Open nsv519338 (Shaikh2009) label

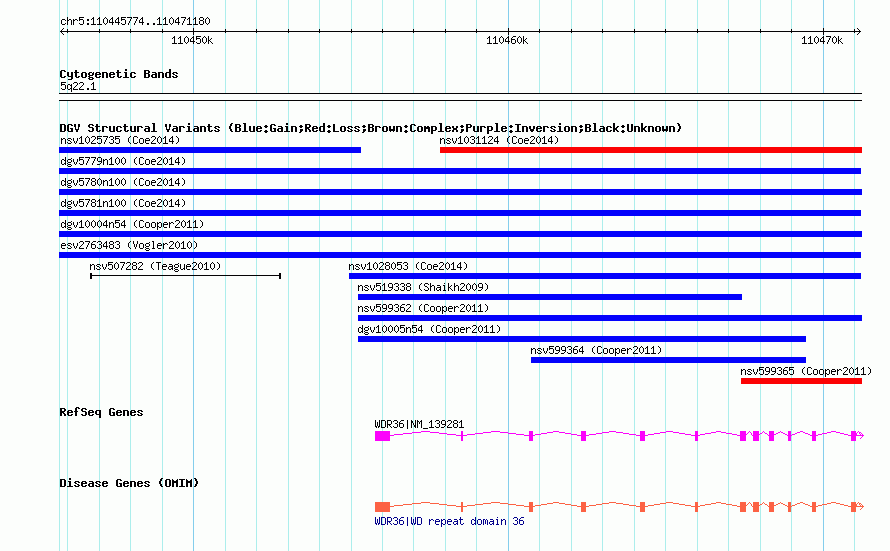click(x=423, y=287)
